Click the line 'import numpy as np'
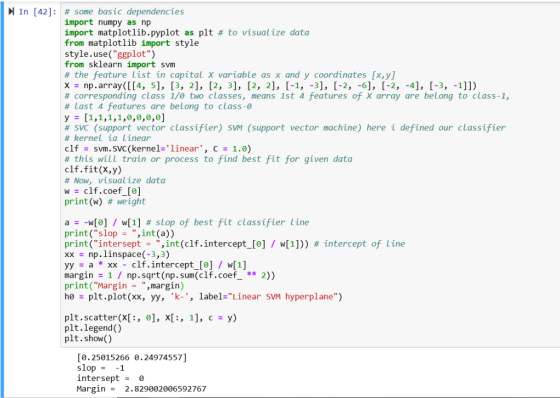Viewport: 560px width, 398px height. 108,22
